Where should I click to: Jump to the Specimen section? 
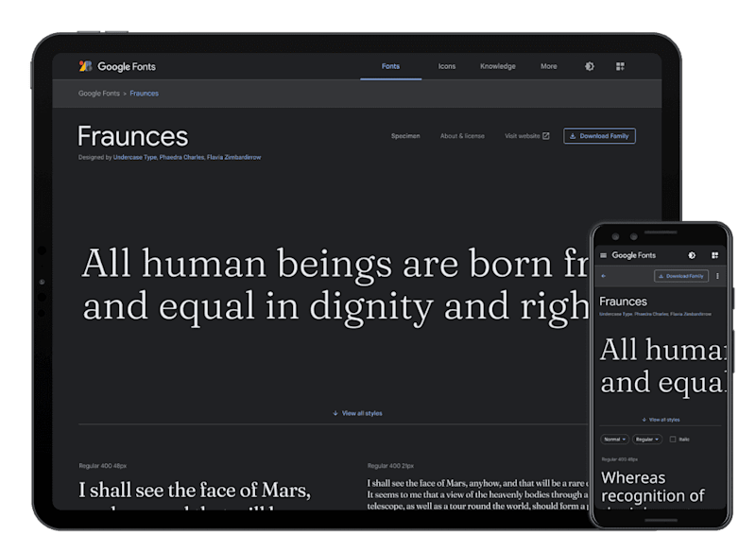[405, 136]
